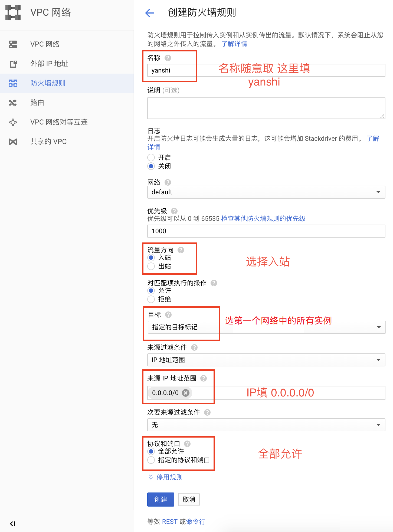The width and height of the screenshot is (393, 532).
Task: Click the 共享的 VPC icon
Action: (13, 142)
